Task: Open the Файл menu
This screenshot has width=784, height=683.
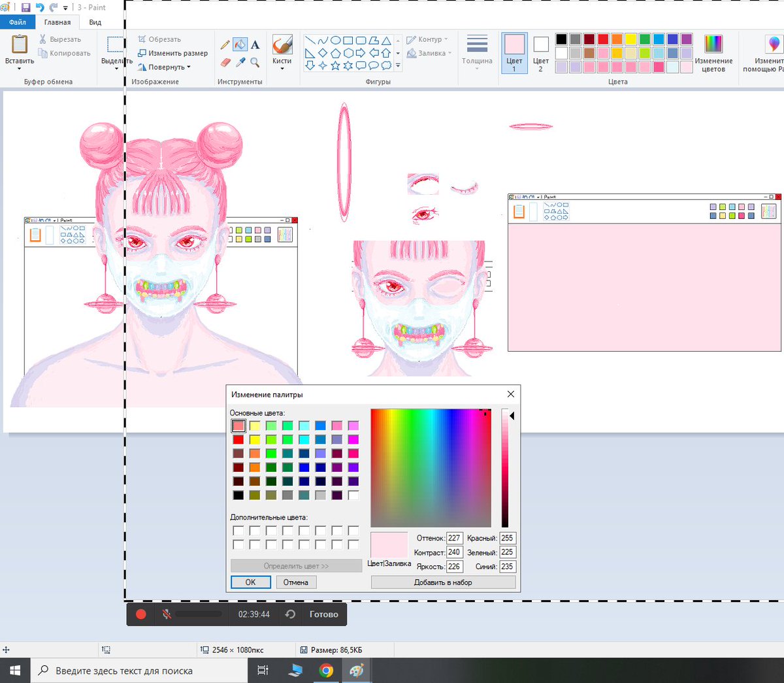Action: click(18, 22)
